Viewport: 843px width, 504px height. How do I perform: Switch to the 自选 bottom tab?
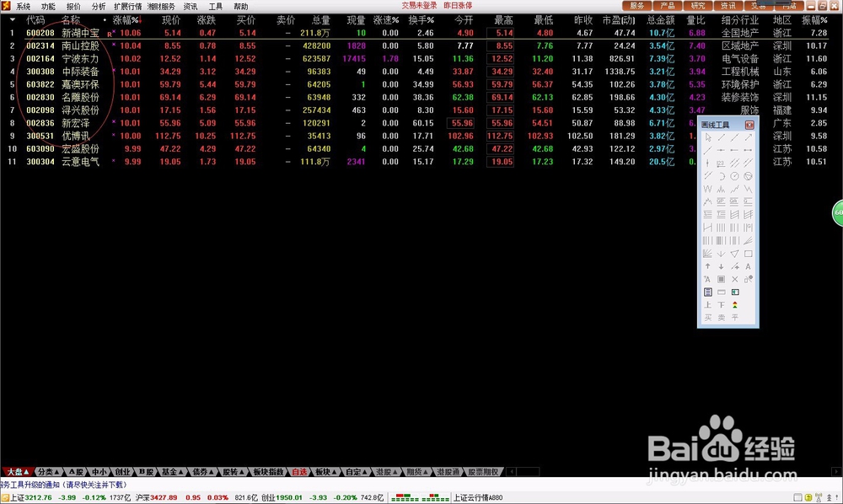click(x=299, y=472)
